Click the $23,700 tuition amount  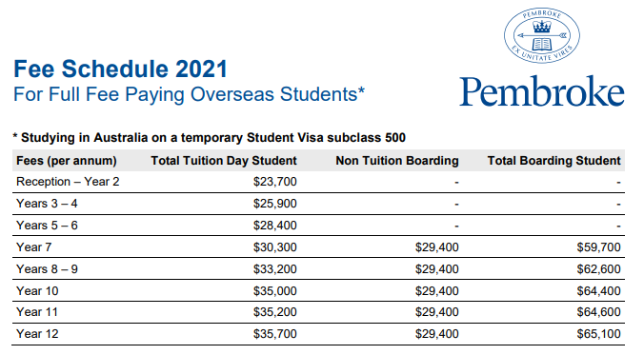click(x=274, y=182)
